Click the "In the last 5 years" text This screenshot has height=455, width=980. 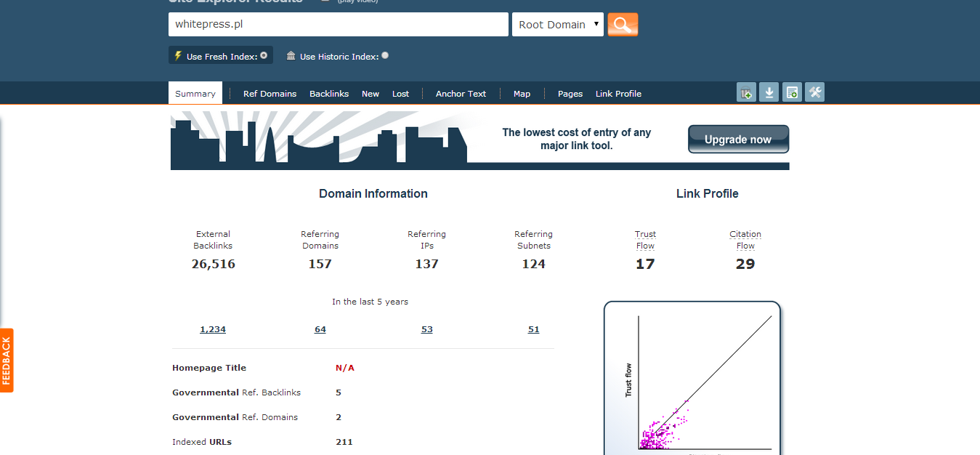pyautogui.click(x=370, y=302)
